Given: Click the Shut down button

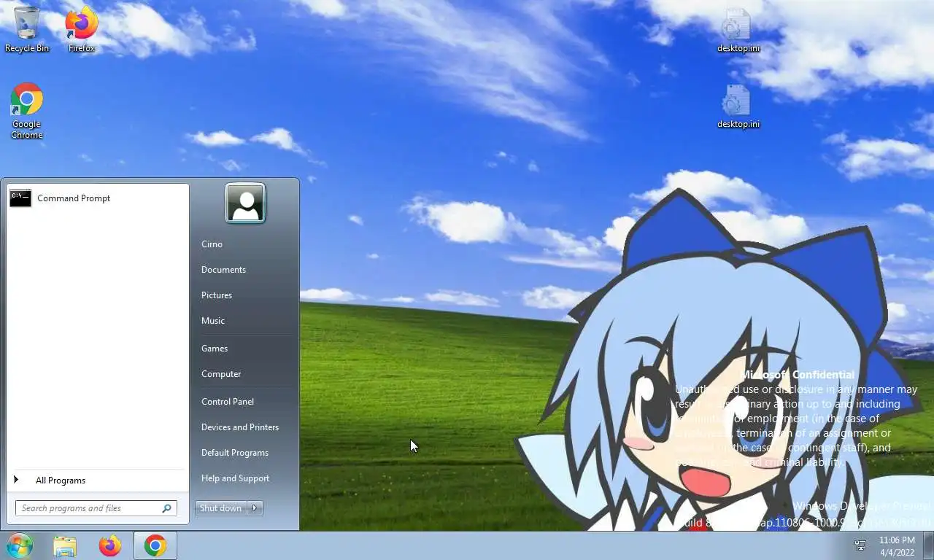Looking at the screenshot, I should 221,508.
